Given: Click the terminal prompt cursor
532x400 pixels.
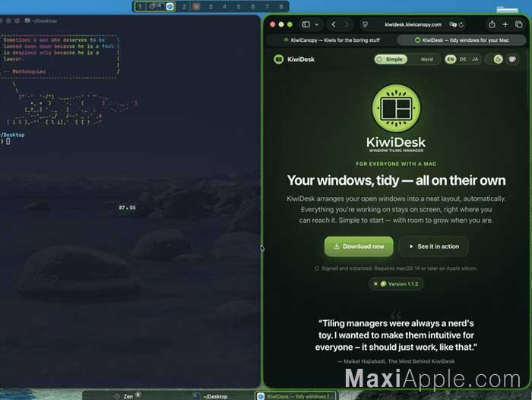Looking at the screenshot, I should coord(8,141).
